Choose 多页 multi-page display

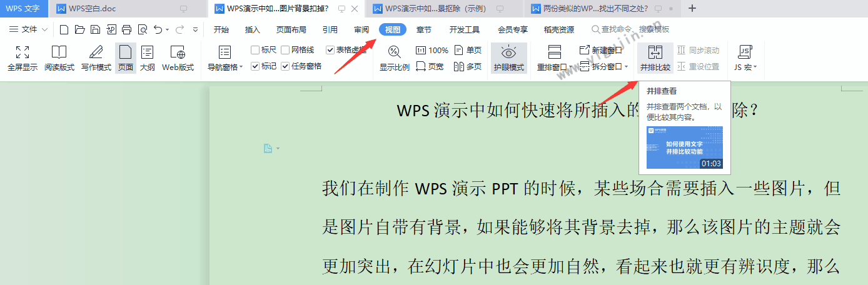point(468,66)
